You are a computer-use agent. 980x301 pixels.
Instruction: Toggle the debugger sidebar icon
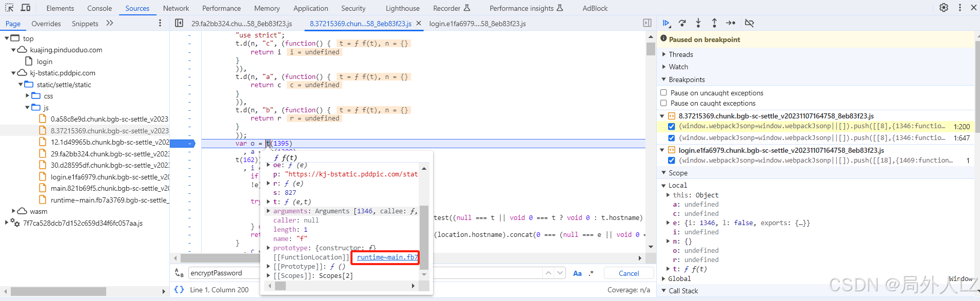[x=647, y=23]
